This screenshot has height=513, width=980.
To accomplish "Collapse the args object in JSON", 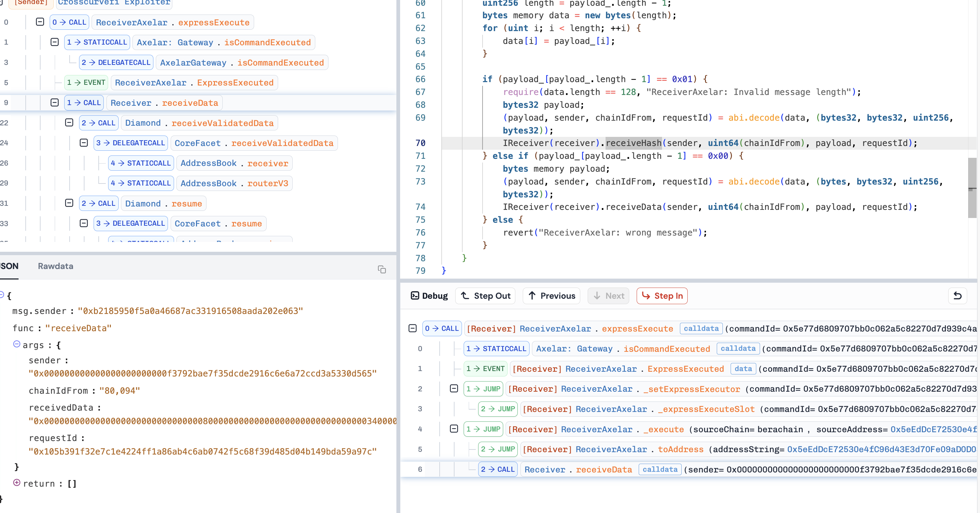I will [x=17, y=344].
